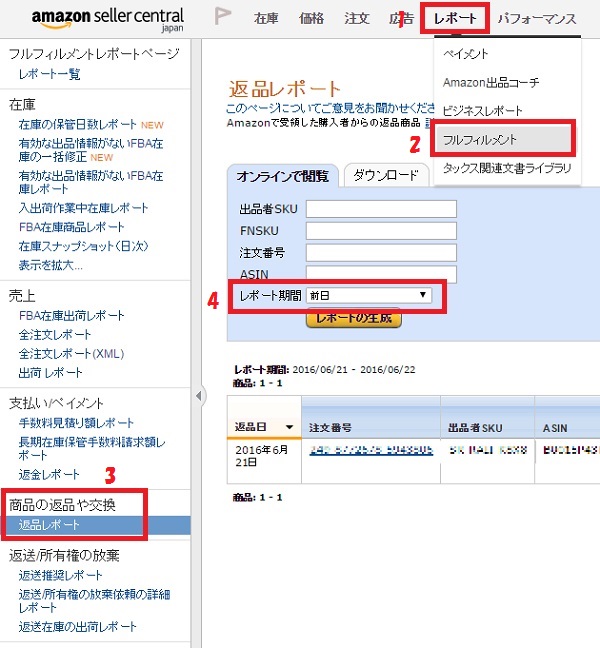The height and width of the screenshot is (648, 600).
Task: Open 長期在庫保管手数料請求額レポート link
Action: pyautogui.click(x=92, y=449)
